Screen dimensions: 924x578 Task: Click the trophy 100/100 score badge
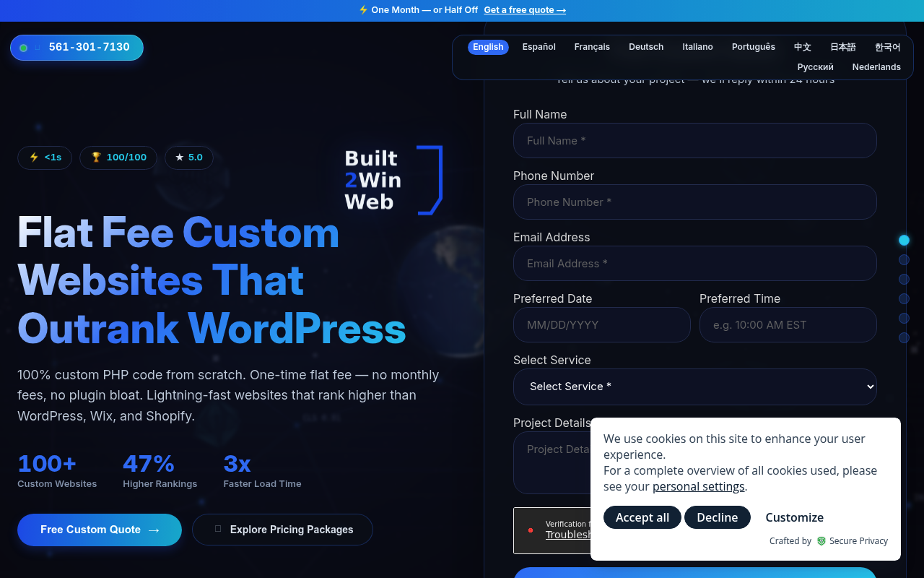tap(118, 158)
